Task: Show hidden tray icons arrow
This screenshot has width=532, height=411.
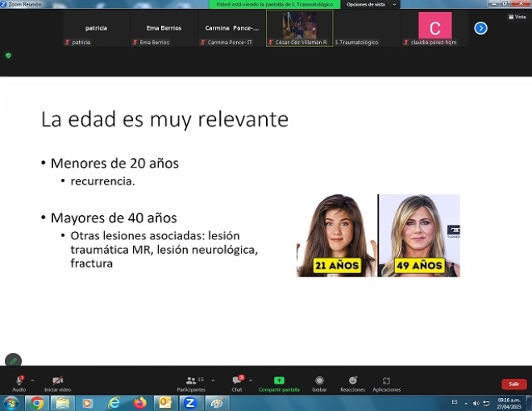Action: click(466, 403)
